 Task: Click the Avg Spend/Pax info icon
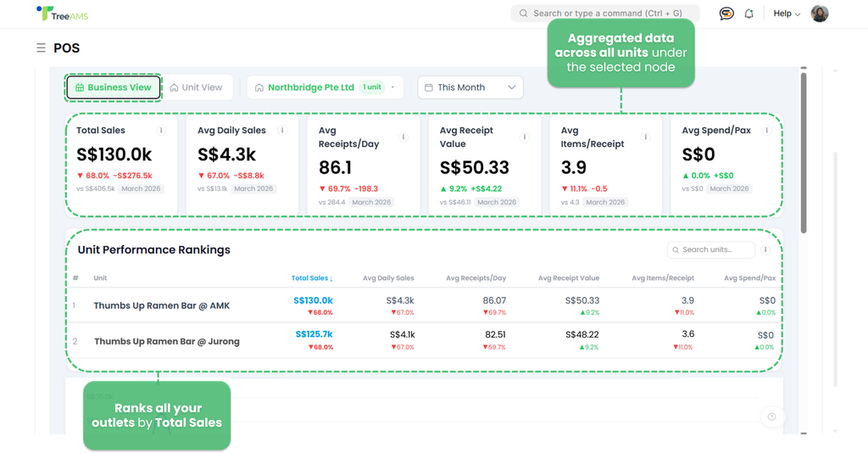pos(767,131)
